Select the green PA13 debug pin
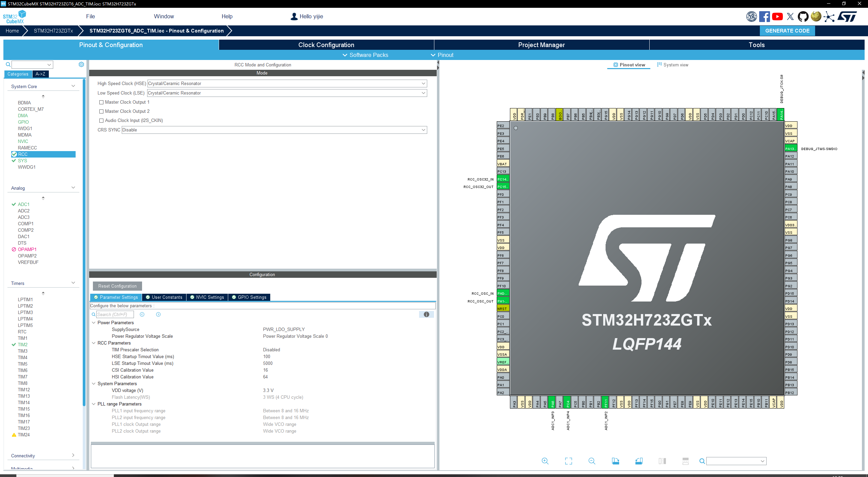This screenshot has height=477, width=868. coord(791,149)
